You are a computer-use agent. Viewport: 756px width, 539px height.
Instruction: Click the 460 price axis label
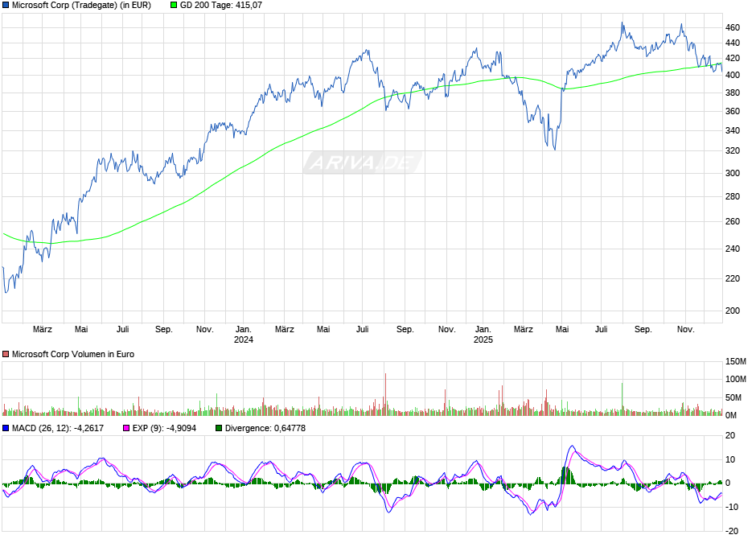[x=733, y=28]
